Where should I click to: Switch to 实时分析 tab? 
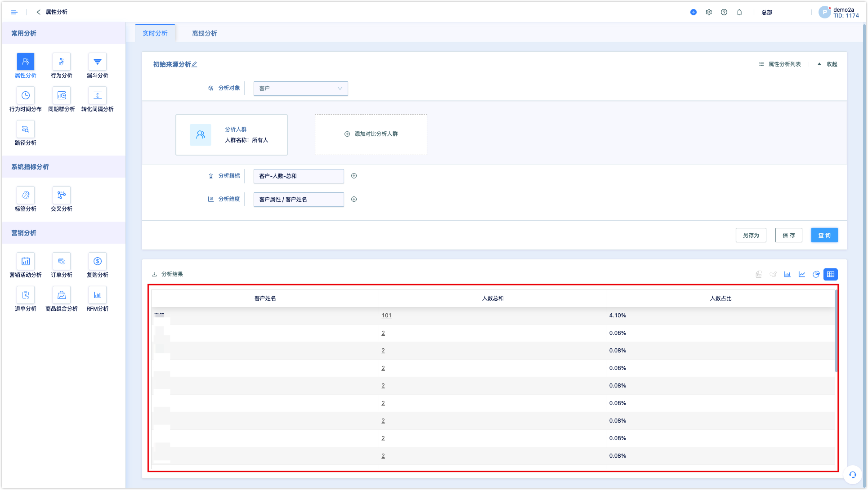click(155, 33)
